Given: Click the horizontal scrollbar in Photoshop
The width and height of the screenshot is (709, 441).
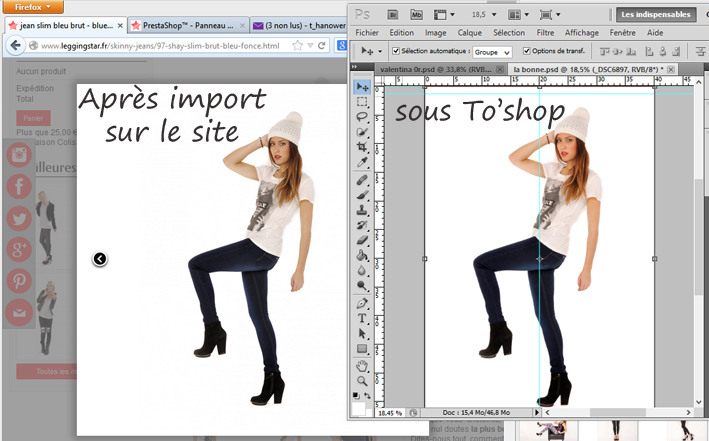Looking at the screenshot, I should pyautogui.click(x=618, y=413).
